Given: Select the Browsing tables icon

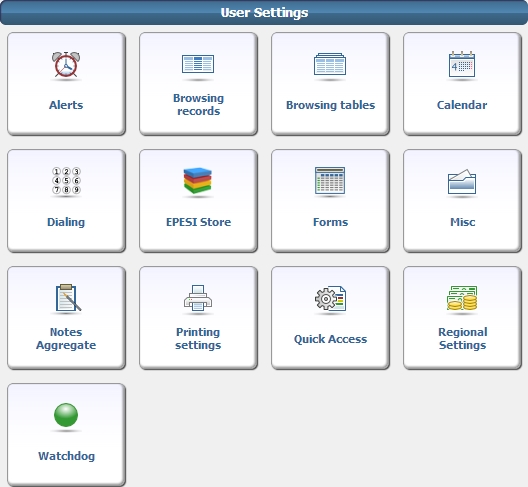Looking at the screenshot, I should [x=330, y=64].
